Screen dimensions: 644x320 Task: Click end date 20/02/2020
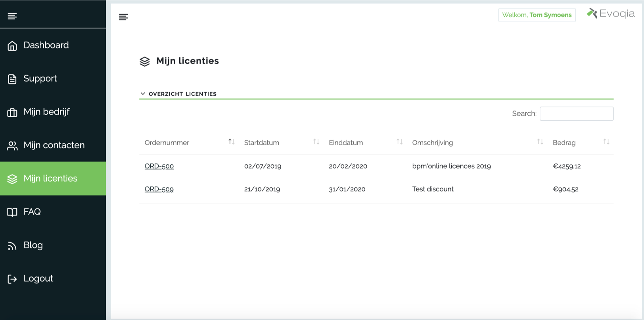pyautogui.click(x=348, y=166)
